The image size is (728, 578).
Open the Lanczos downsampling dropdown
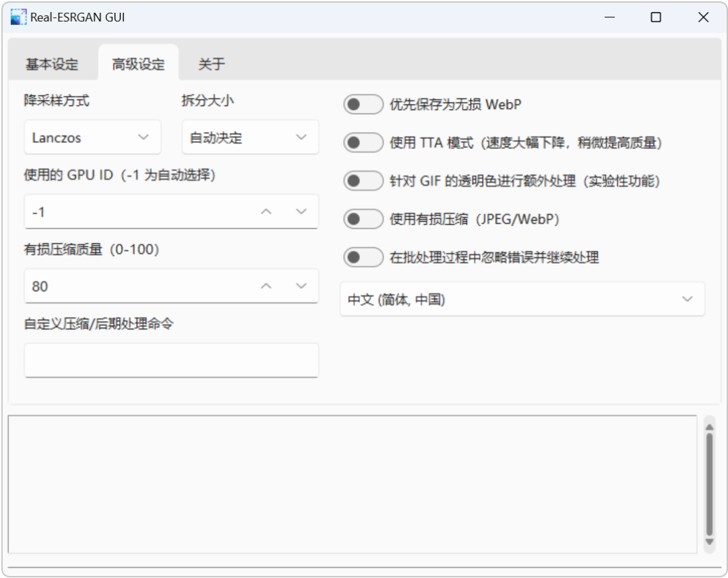click(x=92, y=137)
